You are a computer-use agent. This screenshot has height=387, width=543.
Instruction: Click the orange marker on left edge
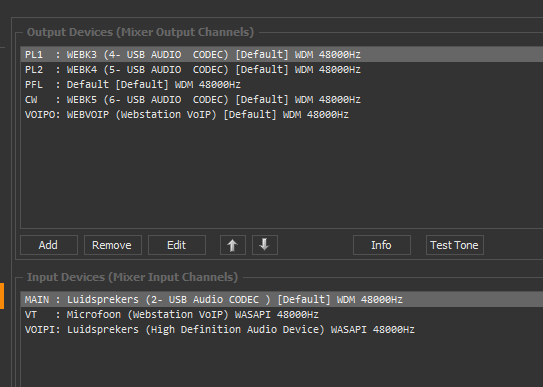point(2,296)
